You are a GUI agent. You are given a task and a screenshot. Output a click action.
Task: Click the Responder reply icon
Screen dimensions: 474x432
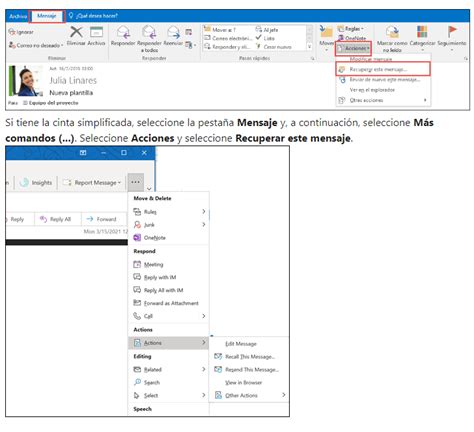(123, 32)
